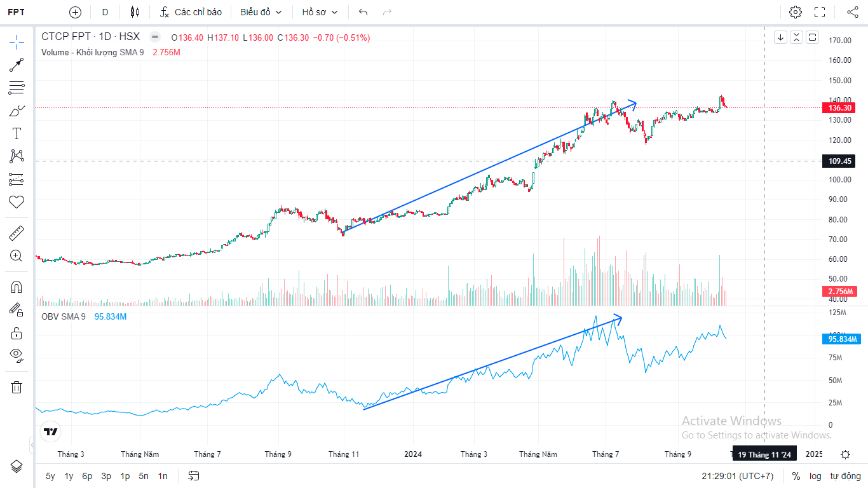Open the Fibonacci retracement tools

(17, 88)
